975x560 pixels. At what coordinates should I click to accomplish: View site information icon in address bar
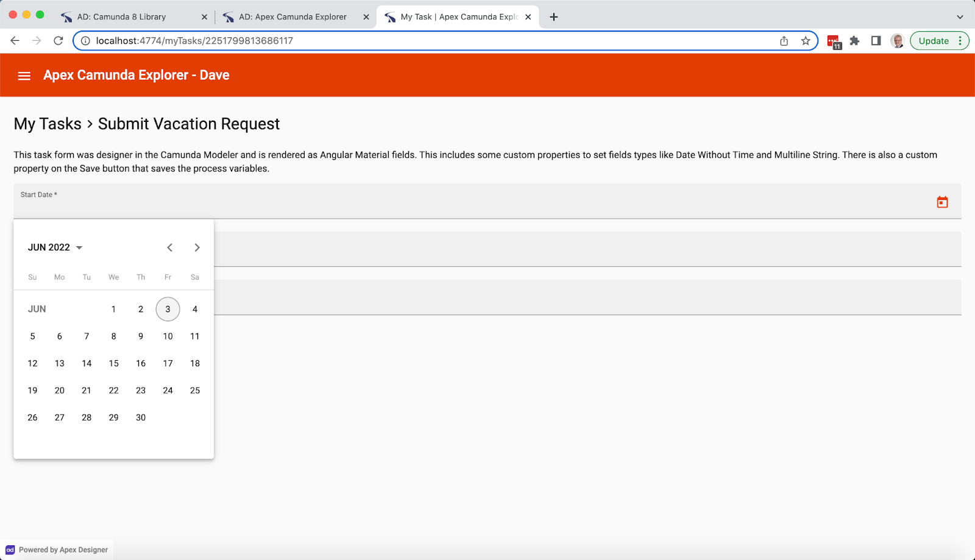click(86, 41)
